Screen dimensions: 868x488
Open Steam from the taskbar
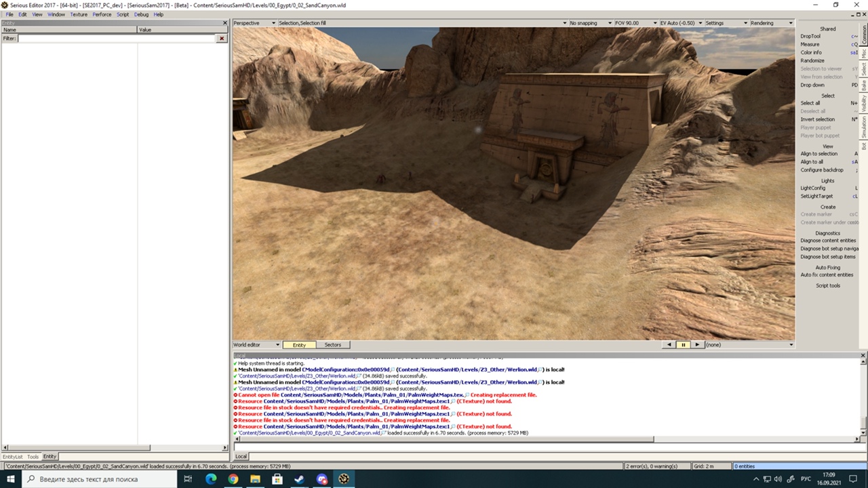[299, 479]
